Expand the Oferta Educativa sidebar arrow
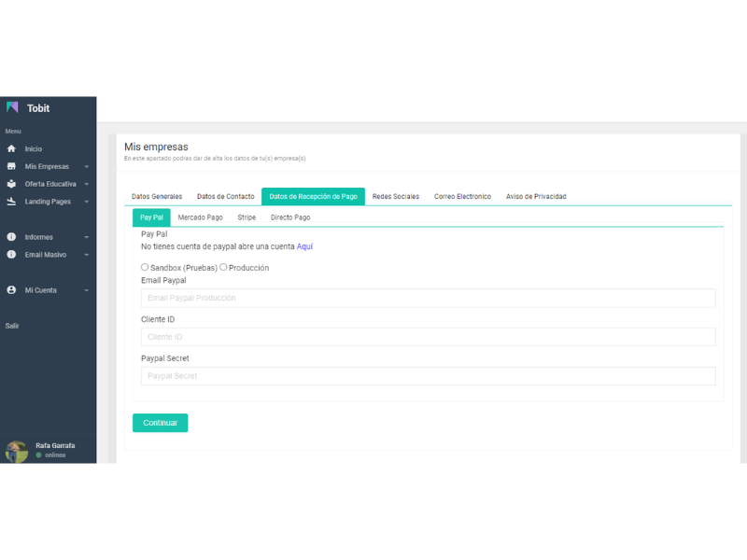 87,185
